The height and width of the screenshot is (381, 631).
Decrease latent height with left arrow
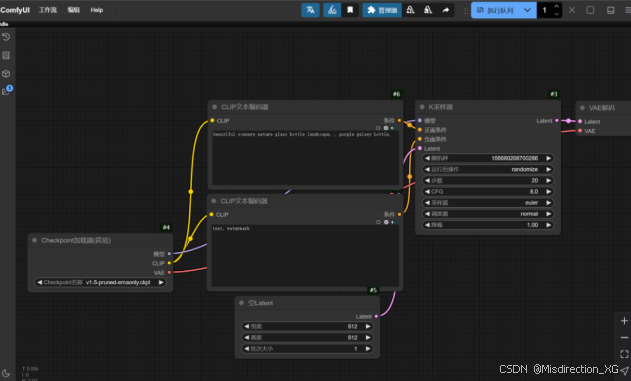(246, 338)
